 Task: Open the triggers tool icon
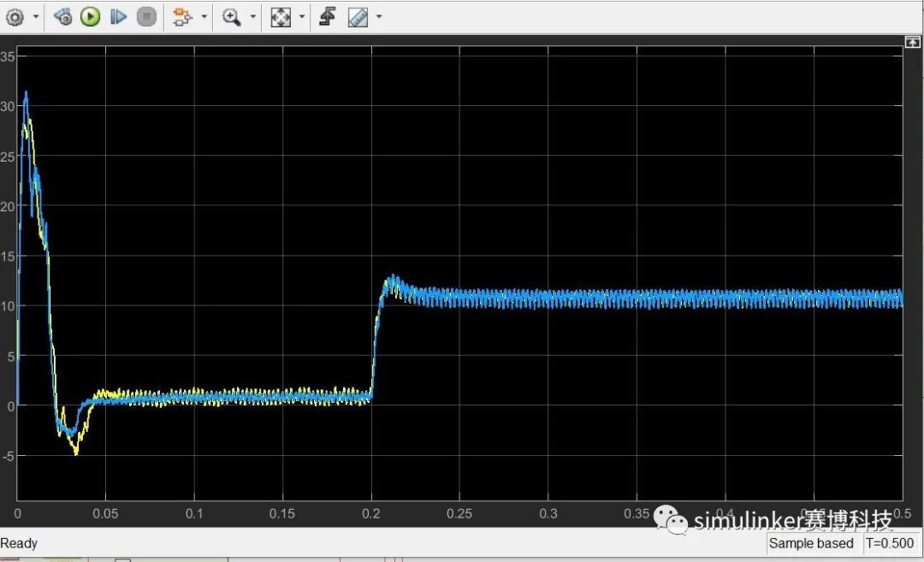pyautogui.click(x=328, y=16)
